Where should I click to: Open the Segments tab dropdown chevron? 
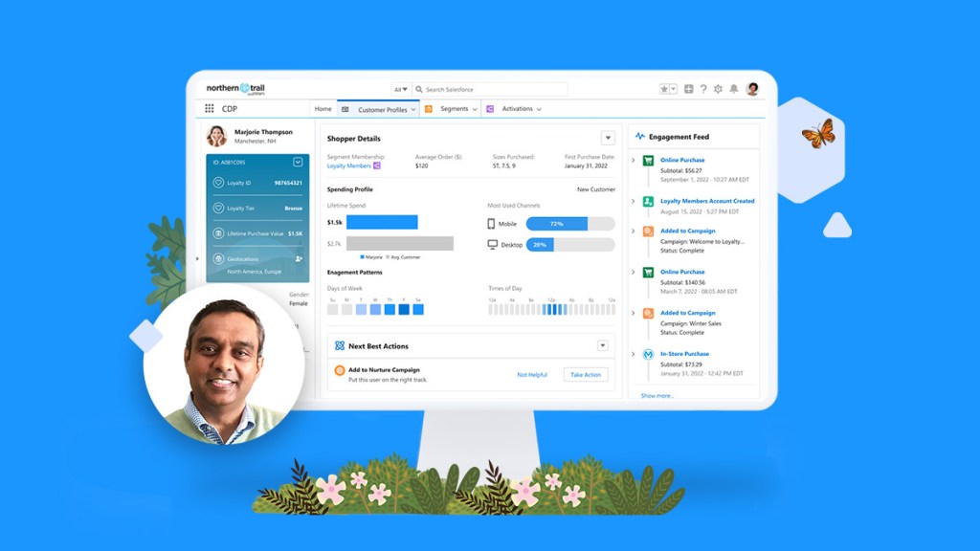tap(473, 109)
